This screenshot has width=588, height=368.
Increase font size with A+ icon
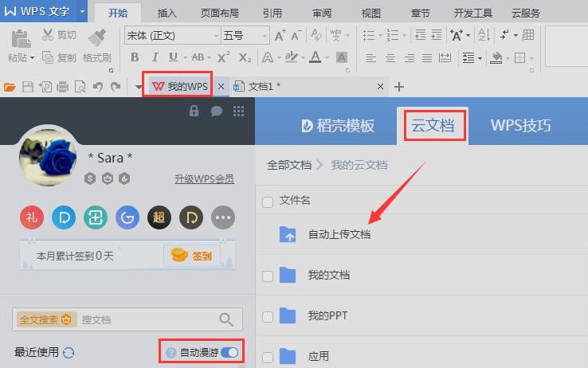tap(280, 36)
